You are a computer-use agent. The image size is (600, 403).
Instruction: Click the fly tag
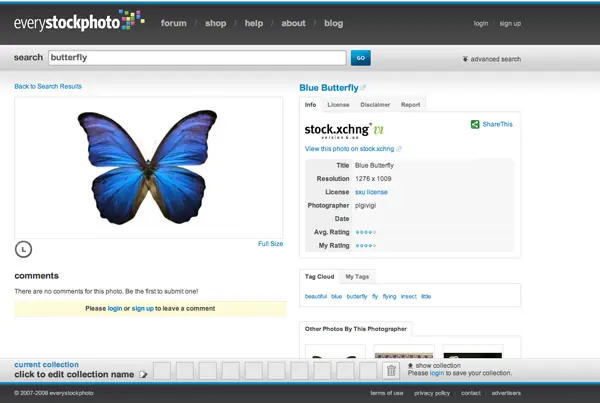(x=375, y=297)
